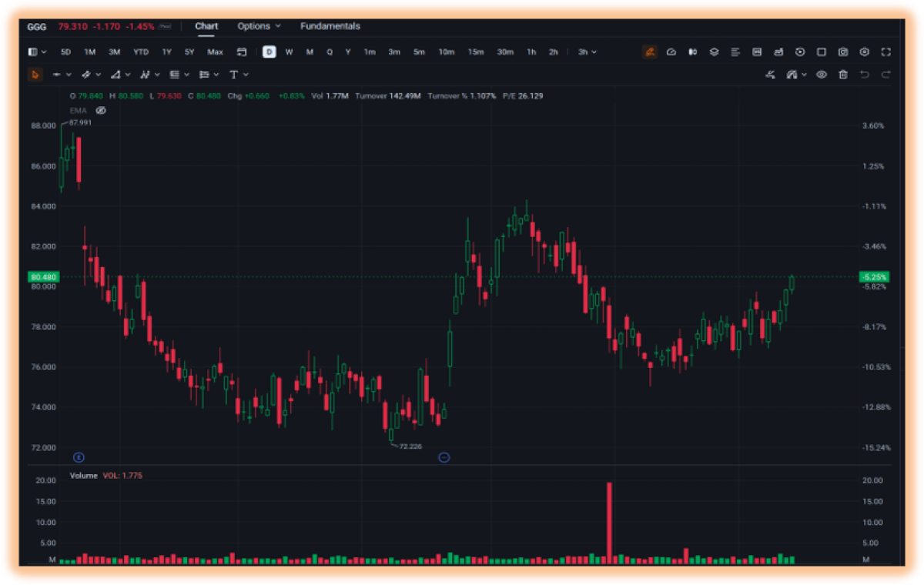
Task: Select the 5Y time range
Action: (189, 52)
